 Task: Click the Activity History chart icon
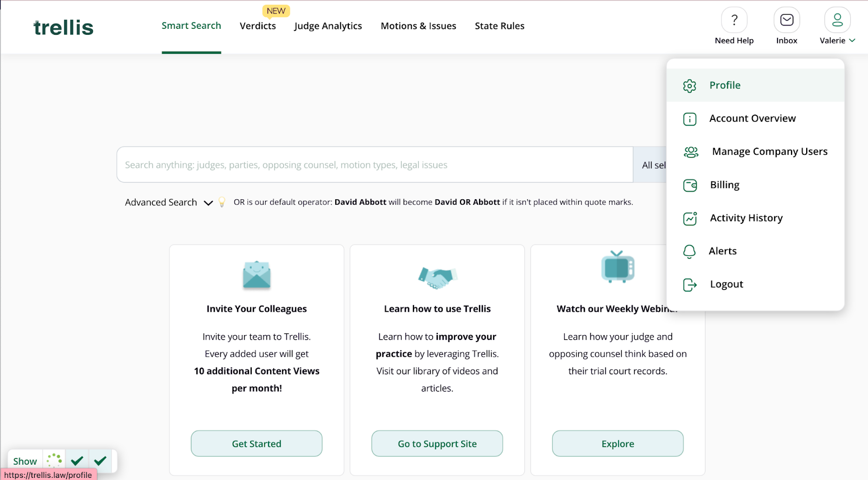tap(690, 218)
